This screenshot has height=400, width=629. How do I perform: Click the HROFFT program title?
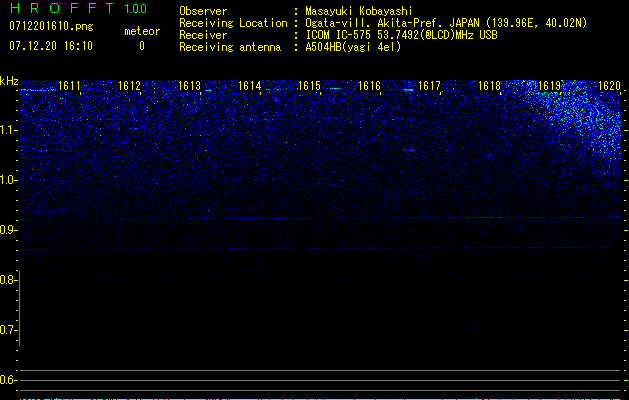coord(62,8)
